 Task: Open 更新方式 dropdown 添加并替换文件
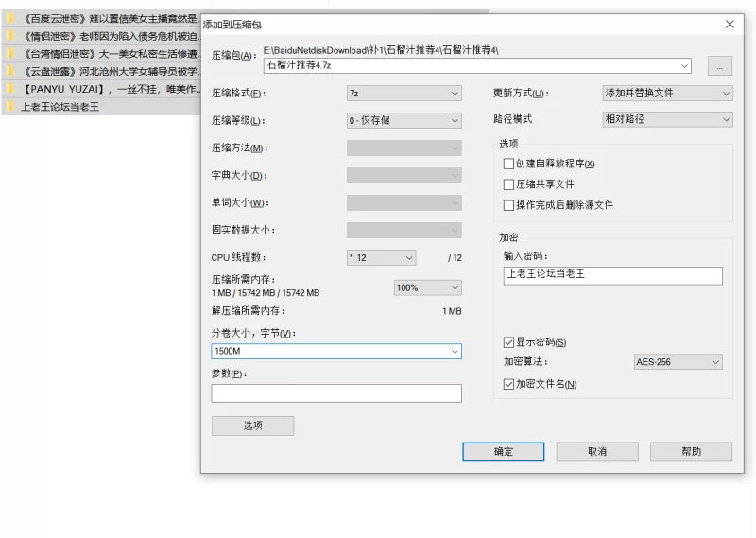(668, 93)
